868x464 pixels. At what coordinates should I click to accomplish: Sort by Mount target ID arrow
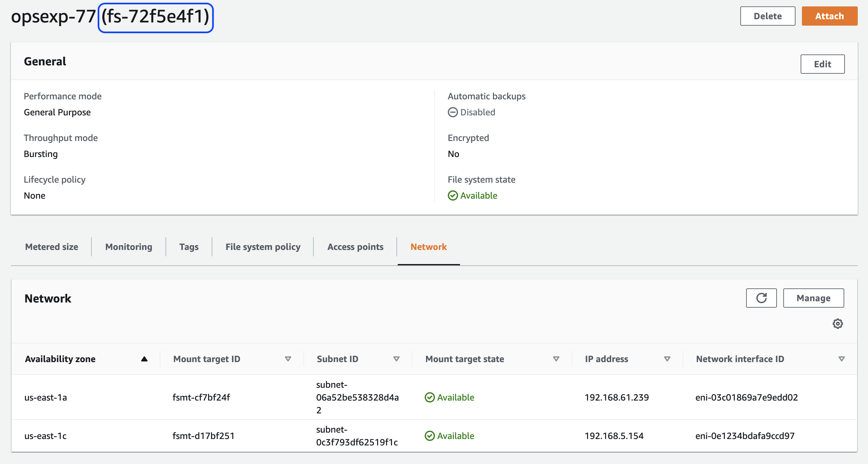pyautogui.click(x=288, y=359)
